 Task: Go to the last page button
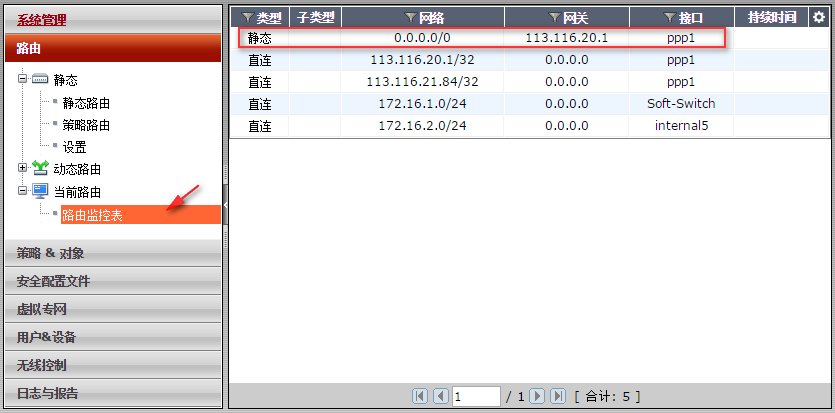(558, 396)
